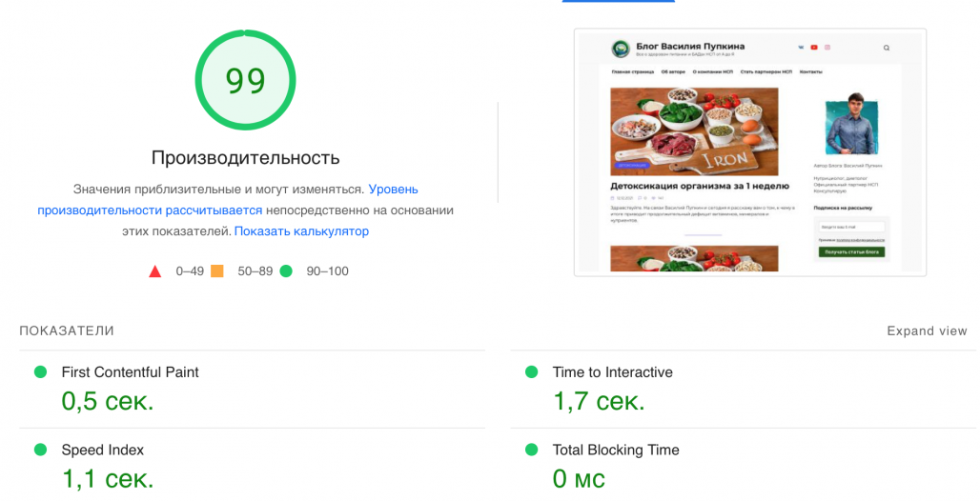
Task: Click the email input field in the subscription box
Action: 851,227
